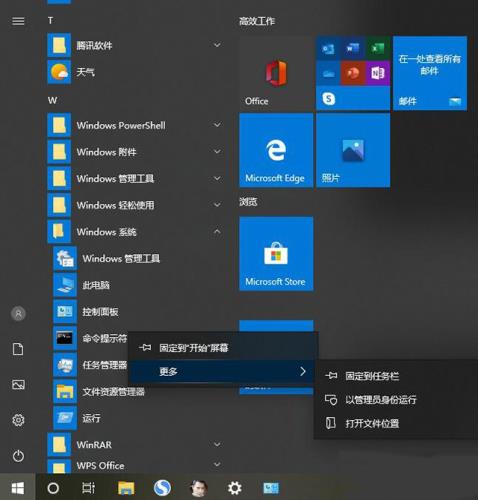The width and height of the screenshot is (478, 500).
Task: Open Settings gear in Start sidebar
Action: (x=18, y=420)
